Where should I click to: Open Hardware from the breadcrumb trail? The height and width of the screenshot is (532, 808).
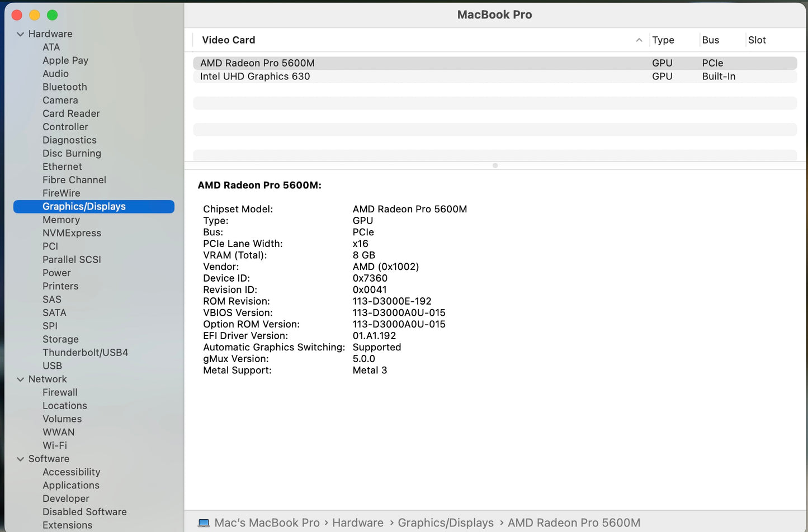tap(357, 522)
